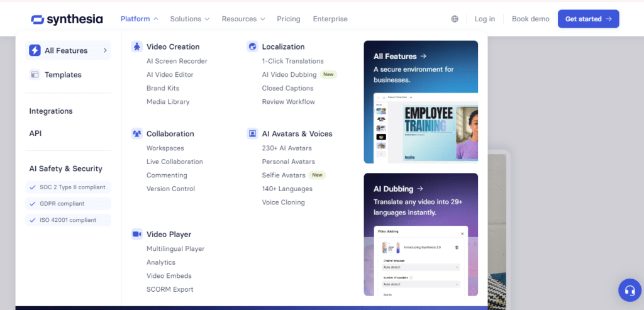The width and height of the screenshot is (644, 310).
Task: Open AI Screen Recorder
Action: click(177, 61)
